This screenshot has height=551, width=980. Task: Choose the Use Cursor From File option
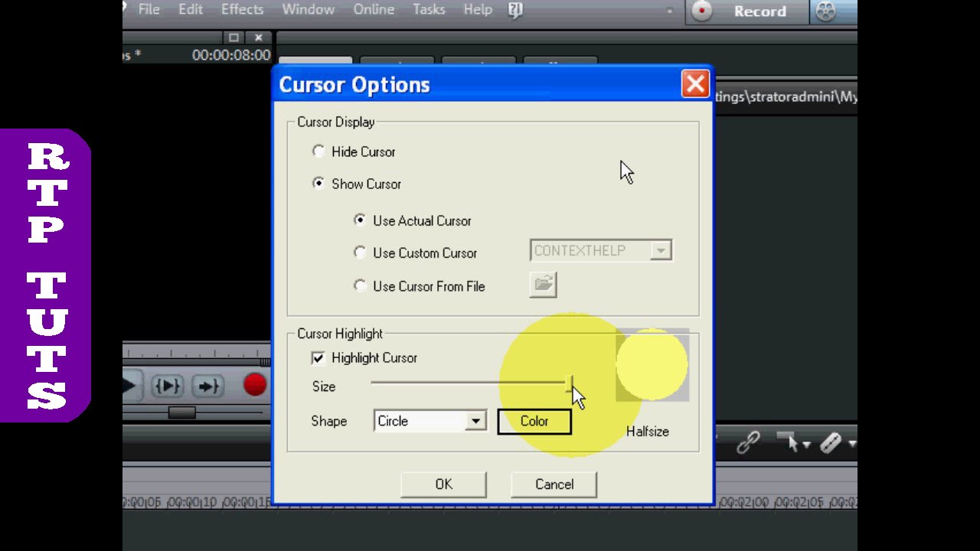pyautogui.click(x=360, y=286)
